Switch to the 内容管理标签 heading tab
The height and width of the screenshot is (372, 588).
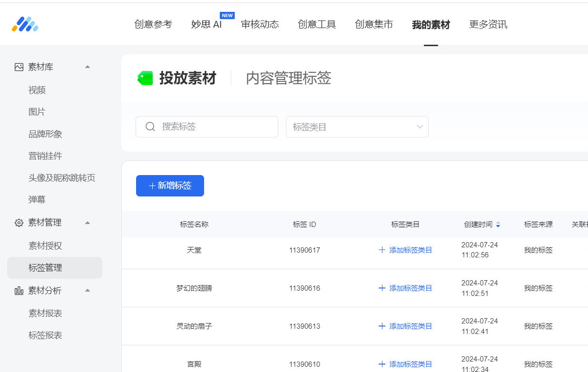click(x=288, y=78)
